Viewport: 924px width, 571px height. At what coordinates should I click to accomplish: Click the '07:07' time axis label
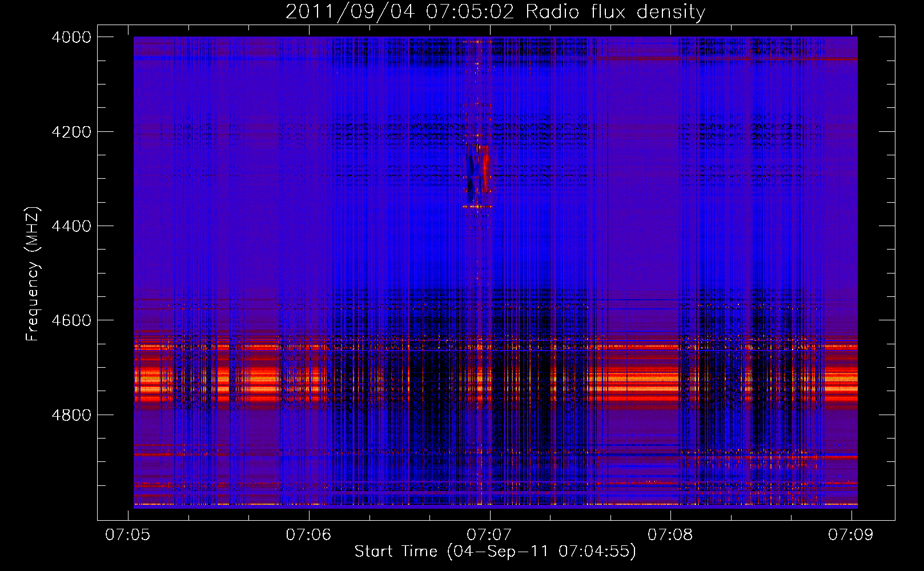click(489, 534)
